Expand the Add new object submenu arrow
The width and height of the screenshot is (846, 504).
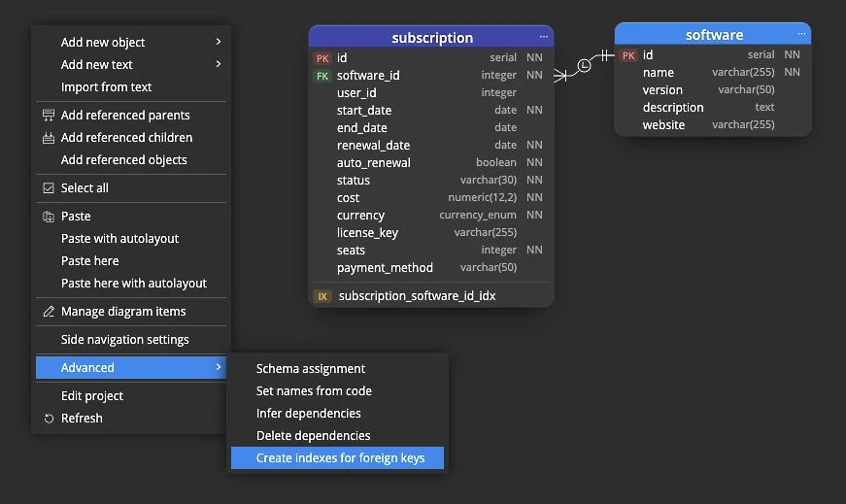pyautogui.click(x=218, y=42)
